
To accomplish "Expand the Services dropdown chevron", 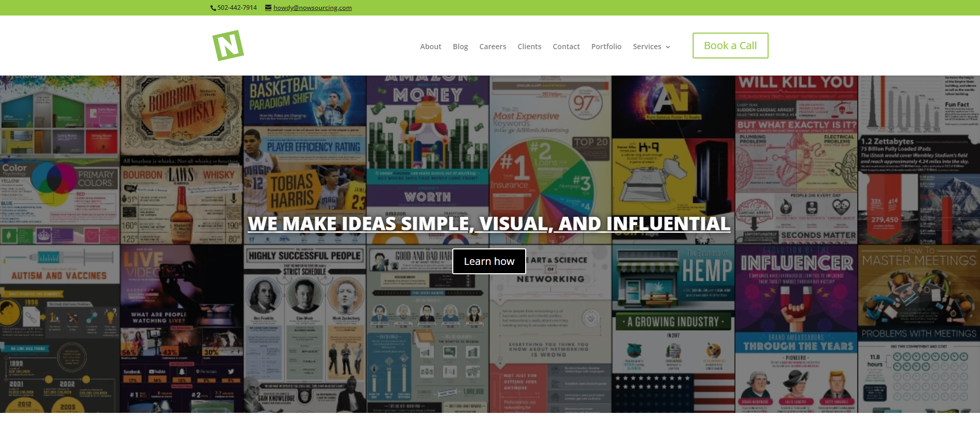I will (x=668, y=47).
